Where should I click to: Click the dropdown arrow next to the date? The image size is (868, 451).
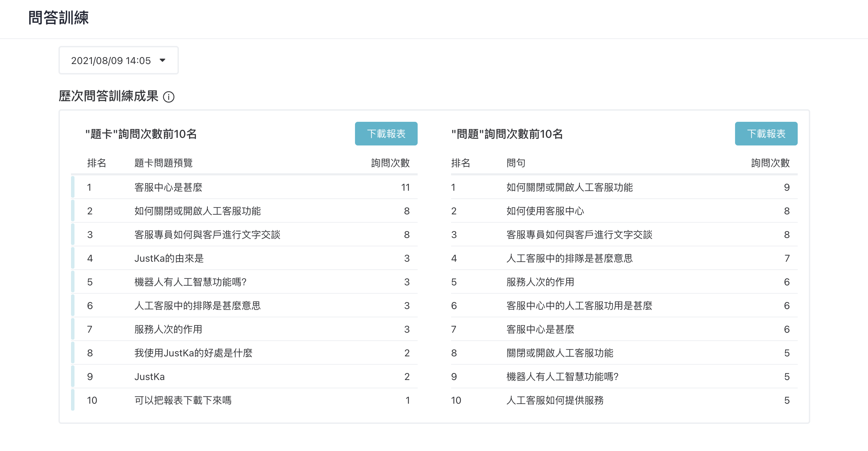tap(163, 61)
